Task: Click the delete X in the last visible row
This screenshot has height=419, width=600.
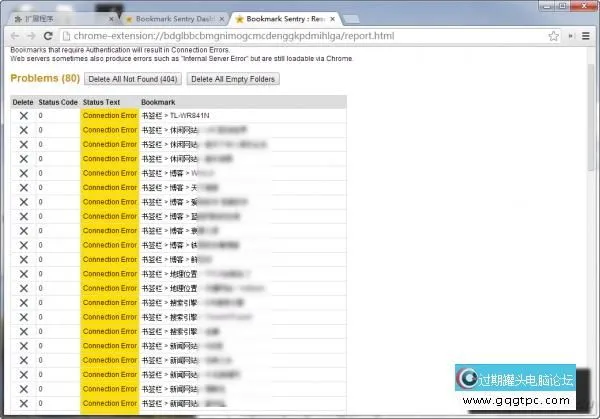Action: tap(23, 403)
